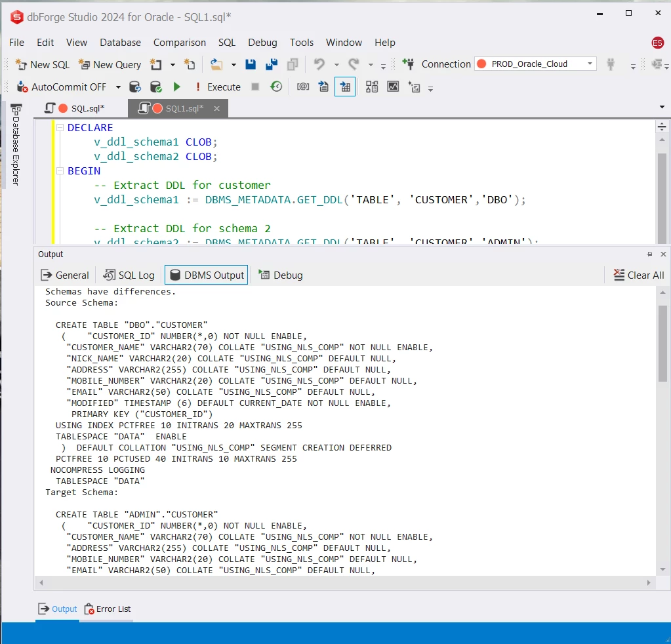Open the File menu

click(16, 43)
